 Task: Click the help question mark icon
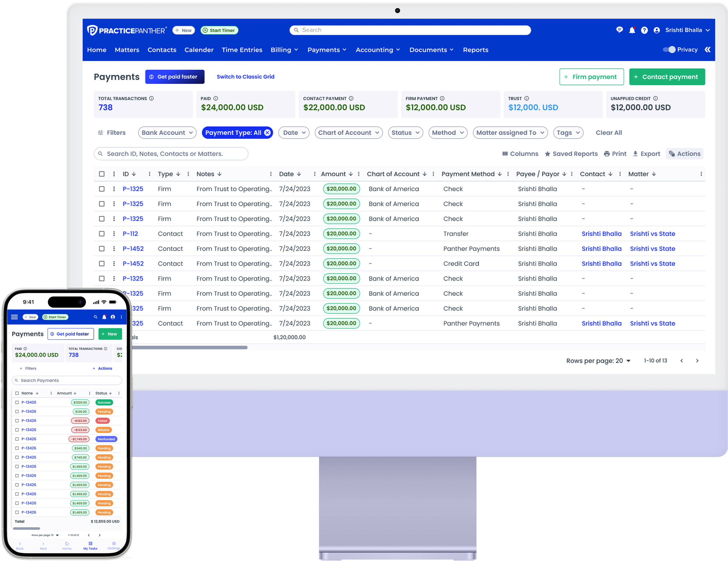pyautogui.click(x=644, y=30)
